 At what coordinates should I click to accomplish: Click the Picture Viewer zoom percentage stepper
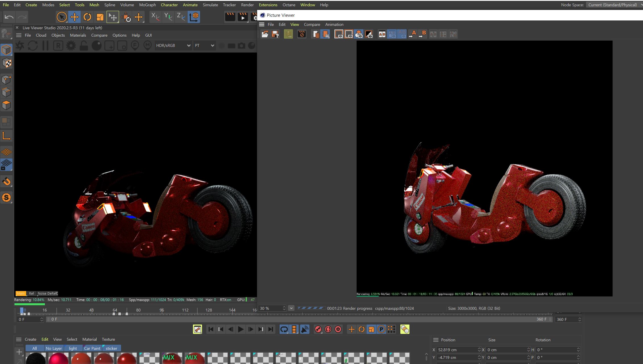(x=284, y=308)
